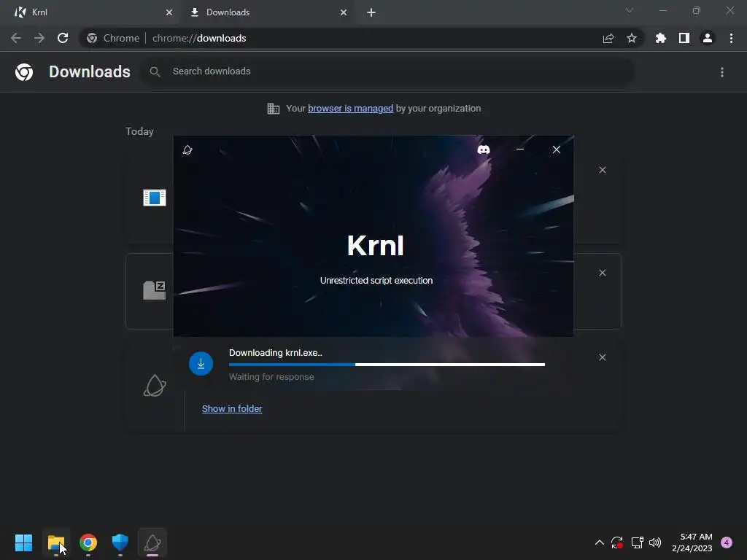Open the Chrome main three-dot menu

point(731,38)
